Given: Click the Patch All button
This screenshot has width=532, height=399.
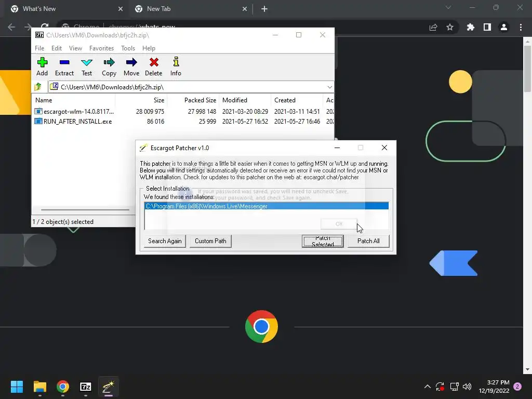Looking at the screenshot, I should [368, 241].
